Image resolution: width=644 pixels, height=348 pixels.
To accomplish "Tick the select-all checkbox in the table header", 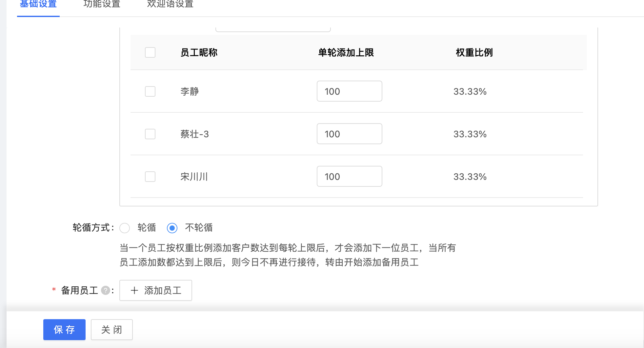I will click(150, 52).
